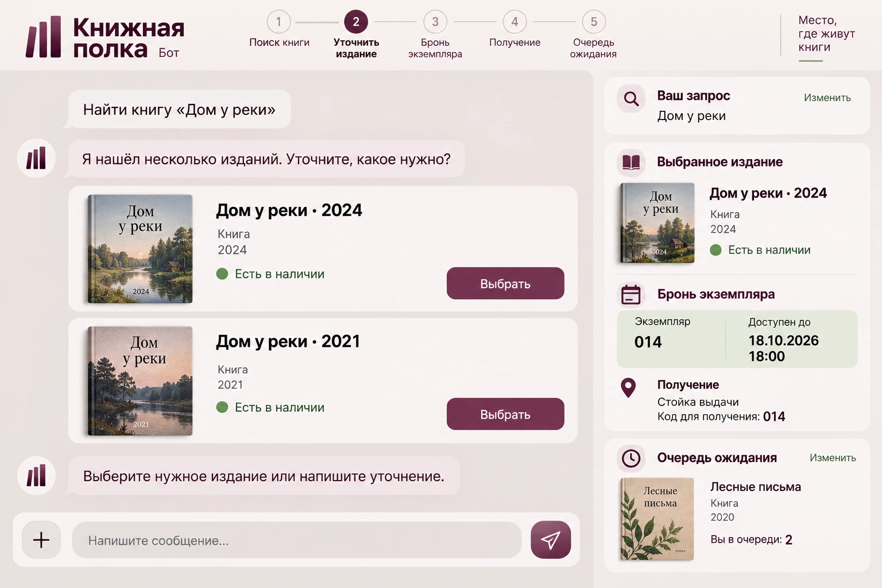This screenshot has height=588, width=882.
Task: Choose the 2024 edition with Выбрать
Action: pos(505,284)
